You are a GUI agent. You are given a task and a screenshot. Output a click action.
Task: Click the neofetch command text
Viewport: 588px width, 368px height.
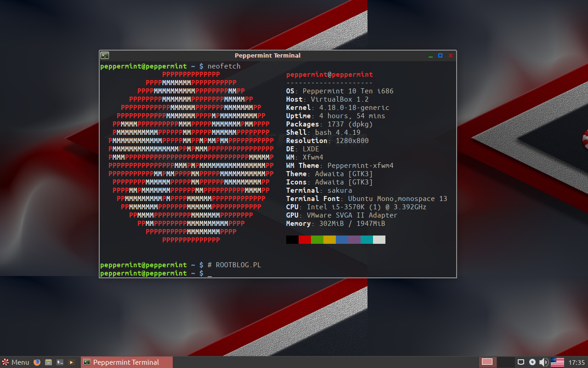point(224,66)
